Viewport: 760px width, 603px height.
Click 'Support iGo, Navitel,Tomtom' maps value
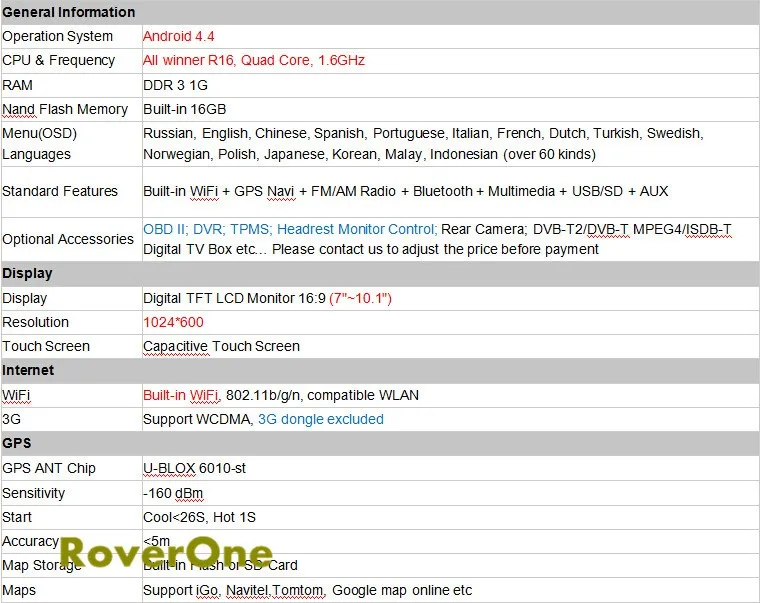(x=307, y=590)
